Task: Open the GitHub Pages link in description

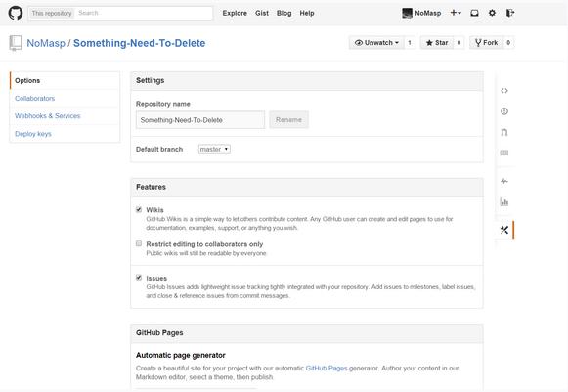Action: (x=327, y=369)
